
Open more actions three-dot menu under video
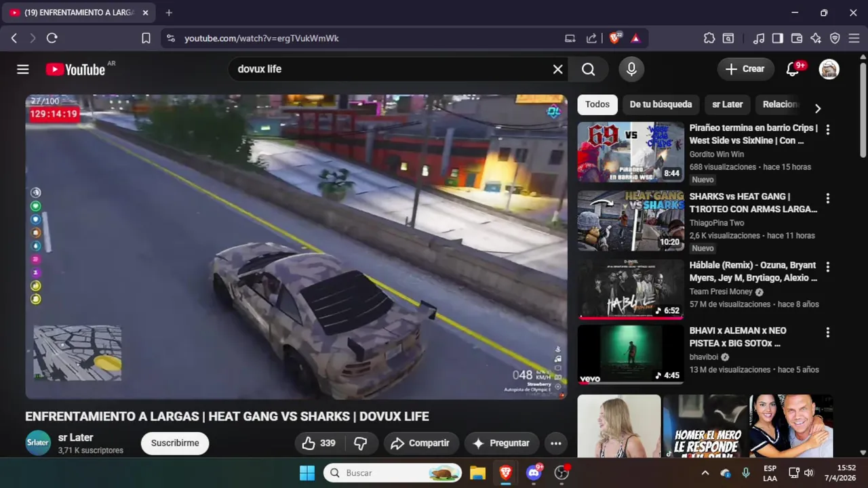(556, 443)
